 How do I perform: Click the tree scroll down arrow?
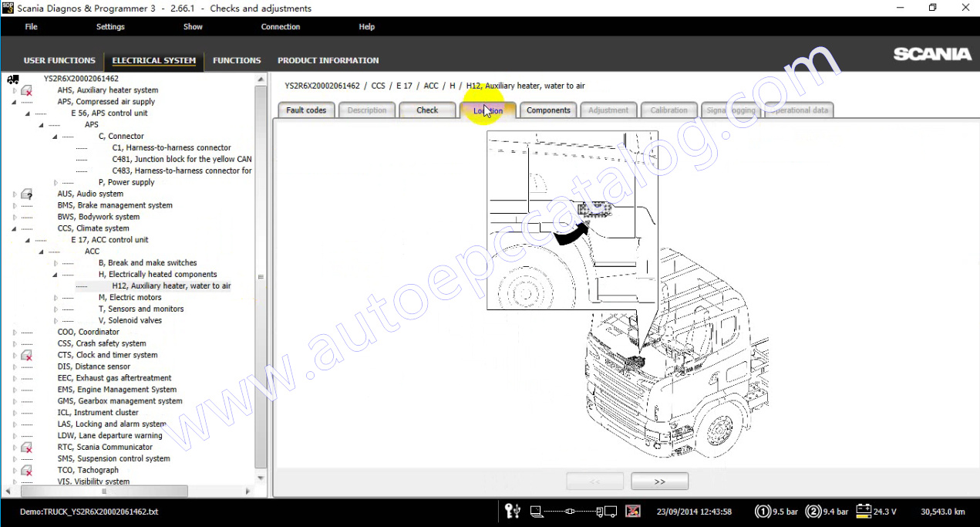point(261,478)
